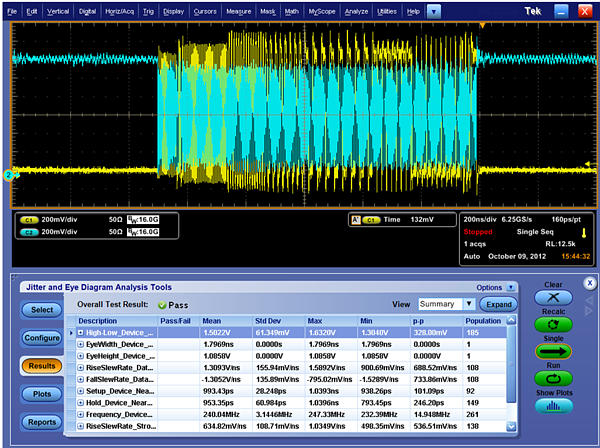
Task: Expand the Frequency_Device measurement row
Action: coord(81,414)
